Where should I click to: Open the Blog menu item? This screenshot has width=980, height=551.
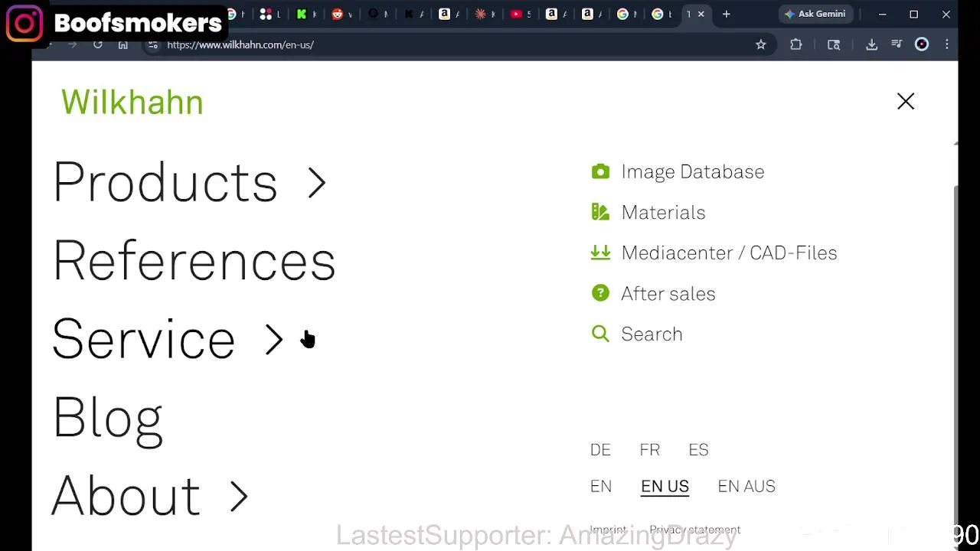[x=108, y=418]
